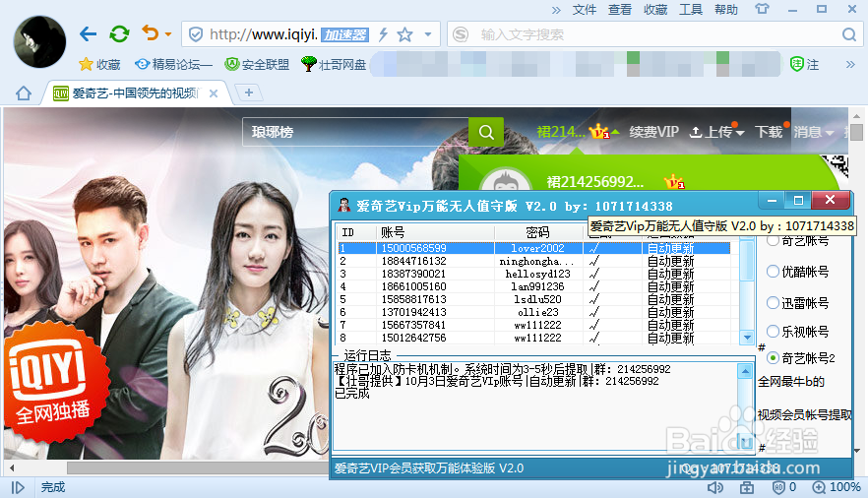Select account row 15667357841
This screenshot has width=868, height=498.
pos(534,324)
